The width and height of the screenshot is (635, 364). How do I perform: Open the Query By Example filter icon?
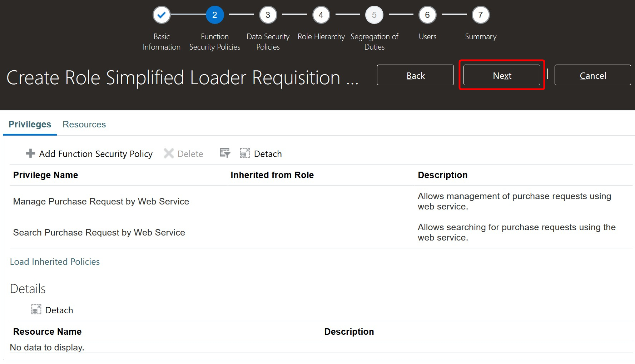click(x=225, y=153)
